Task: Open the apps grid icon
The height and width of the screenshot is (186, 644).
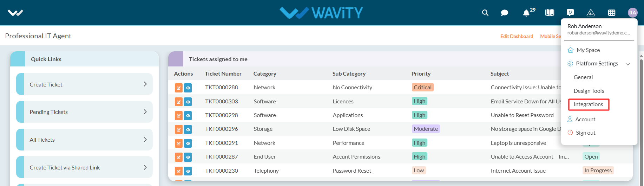Action: 612,13
